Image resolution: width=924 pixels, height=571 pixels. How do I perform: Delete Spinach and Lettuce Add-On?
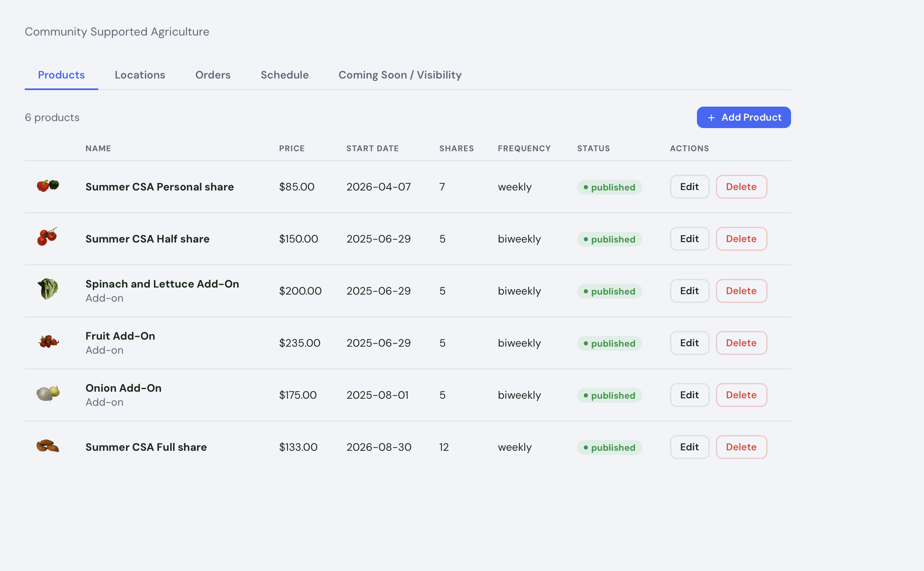[x=742, y=291]
